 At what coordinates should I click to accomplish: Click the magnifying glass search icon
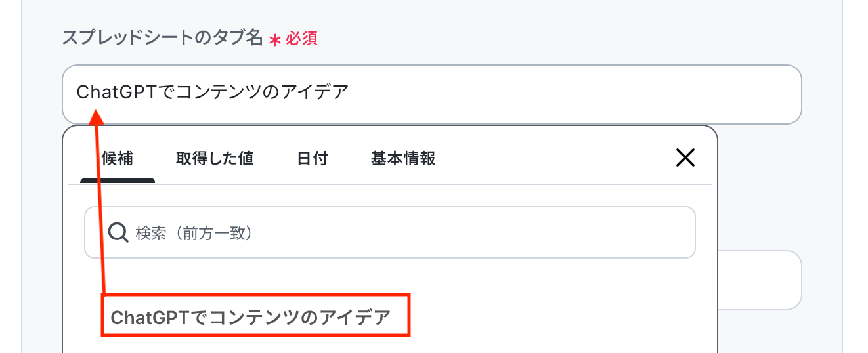pyautogui.click(x=118, y=233)
